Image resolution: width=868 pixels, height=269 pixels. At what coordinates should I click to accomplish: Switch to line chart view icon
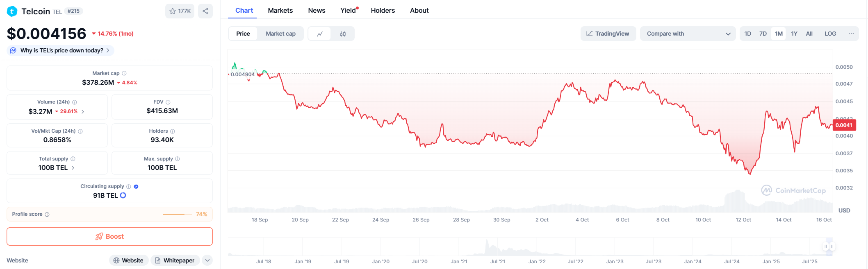click(x=320, y=34)
